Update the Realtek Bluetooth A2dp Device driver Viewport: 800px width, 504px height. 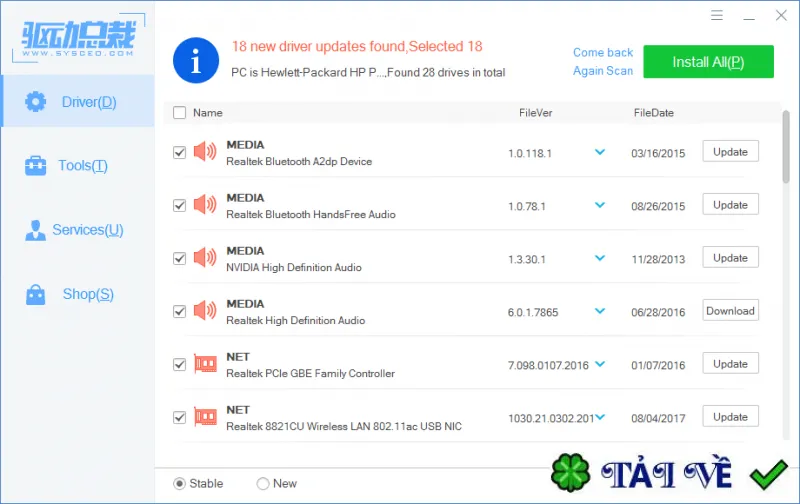730,152
